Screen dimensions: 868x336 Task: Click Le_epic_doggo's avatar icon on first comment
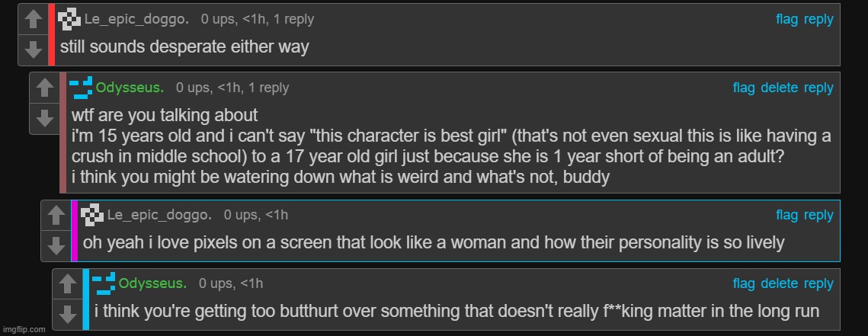[x=69, y=20]
